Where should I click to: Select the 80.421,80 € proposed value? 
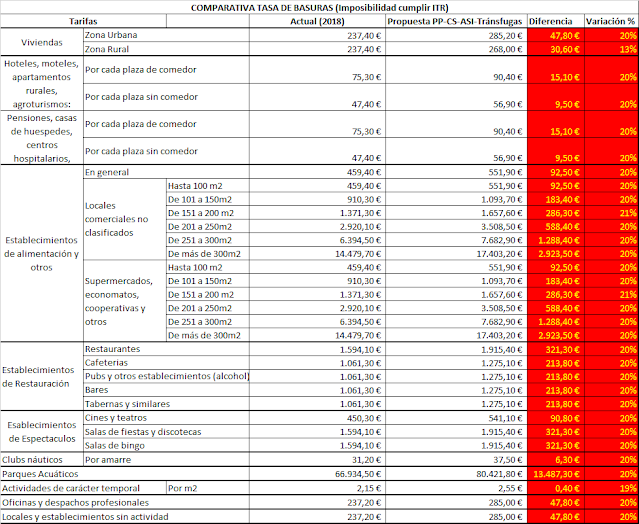coord(456,474)
